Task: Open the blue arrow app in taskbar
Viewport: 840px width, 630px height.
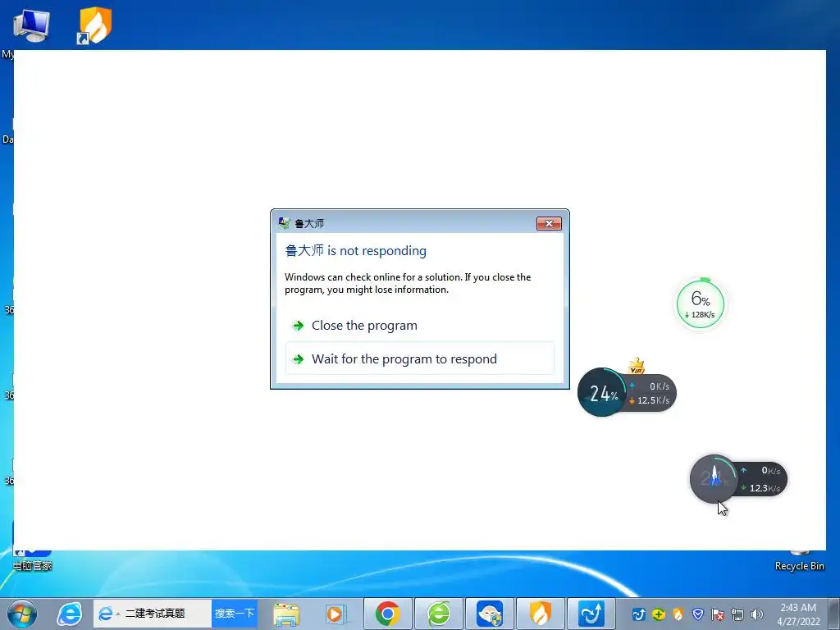Action: 591,614
